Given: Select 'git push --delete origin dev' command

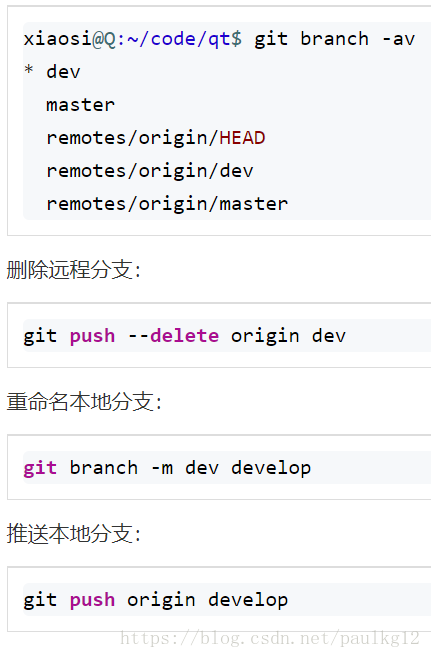Looking at the screenshot, I should [x=185, y=336].
